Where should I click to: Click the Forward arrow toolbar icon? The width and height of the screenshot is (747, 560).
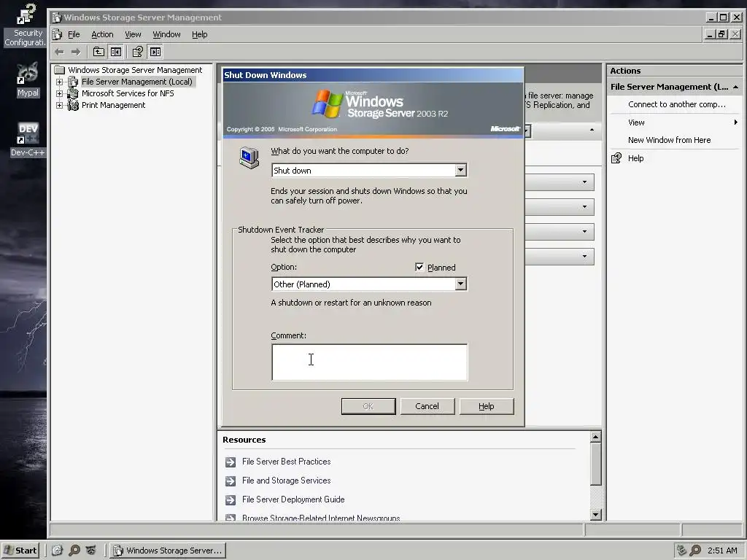click(76, 52)
